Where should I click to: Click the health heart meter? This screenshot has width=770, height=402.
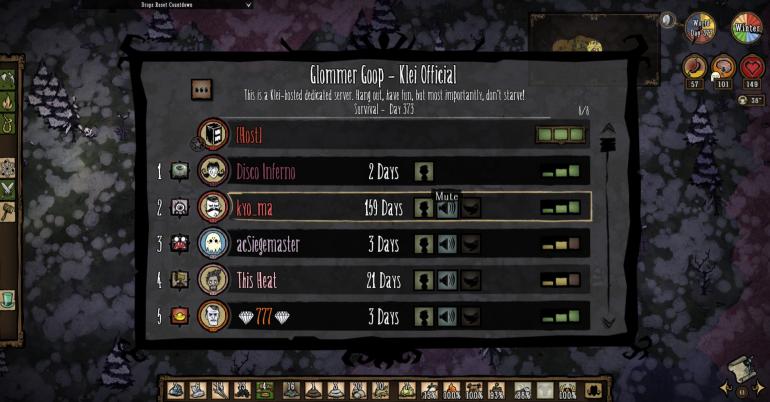tap(752, 67)
